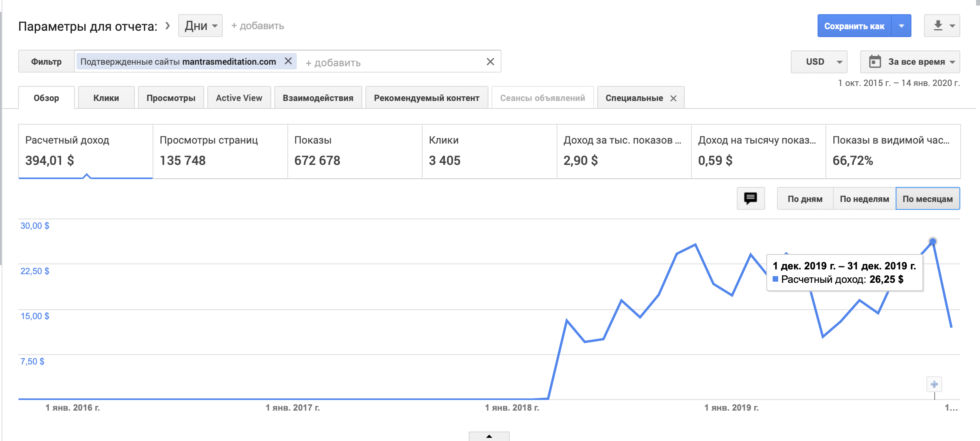Remove the mantrasmeditation.com filter chip
The width and height of the screenshot is (980, 441).
[x=288, y=61]
